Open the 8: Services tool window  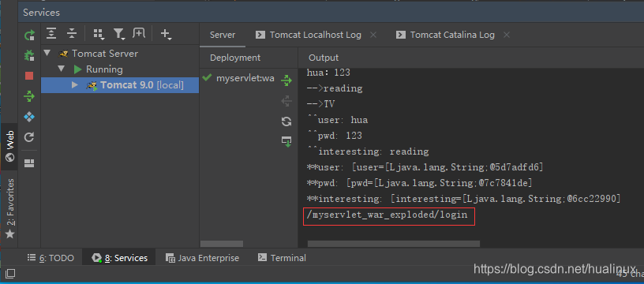click(119, 258)
